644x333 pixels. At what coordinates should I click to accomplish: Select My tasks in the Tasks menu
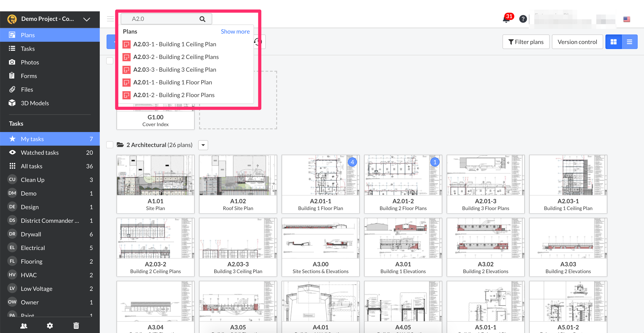pos(32,139)
